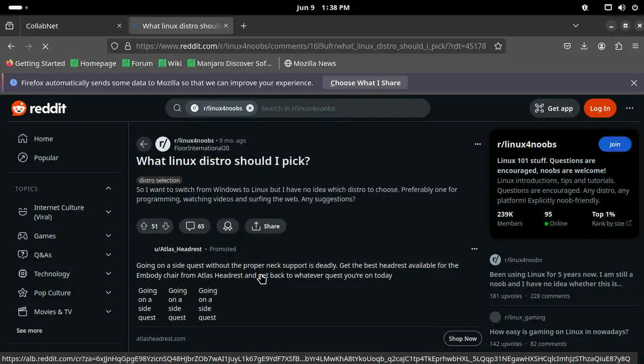The width and height of the screenshot is (644, 364).
Task: Open u/Atlas_Headrest promoted profile
Action: pos(178,249)
